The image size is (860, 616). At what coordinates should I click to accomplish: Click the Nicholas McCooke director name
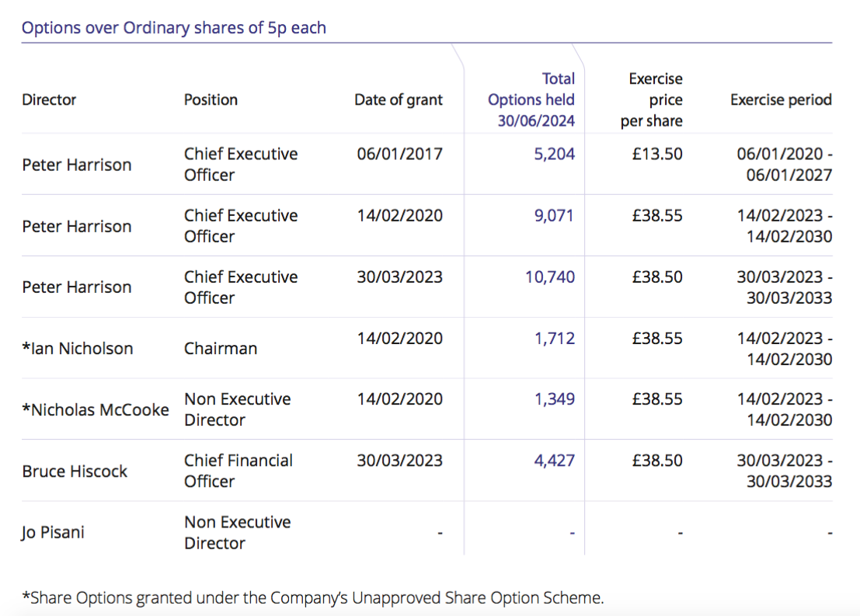pyautogui.click(x=96, y=410)
